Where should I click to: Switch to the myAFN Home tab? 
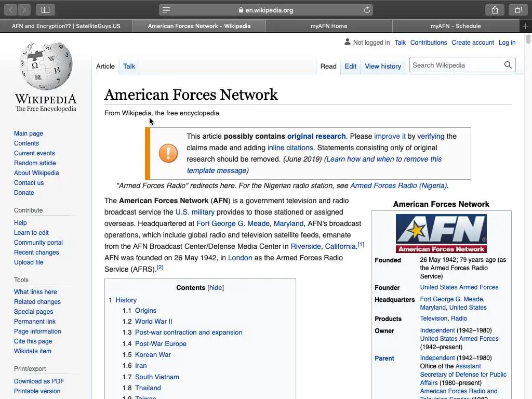point(329,26)
